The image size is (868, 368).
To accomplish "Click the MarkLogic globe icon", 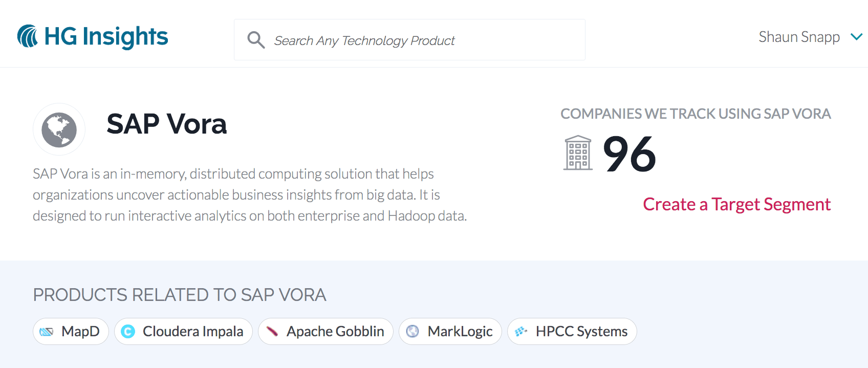I will 413,332.
